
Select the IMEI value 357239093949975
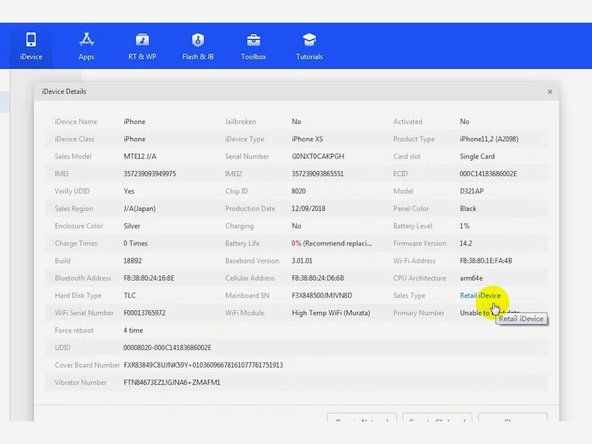[x=150, y=174]
